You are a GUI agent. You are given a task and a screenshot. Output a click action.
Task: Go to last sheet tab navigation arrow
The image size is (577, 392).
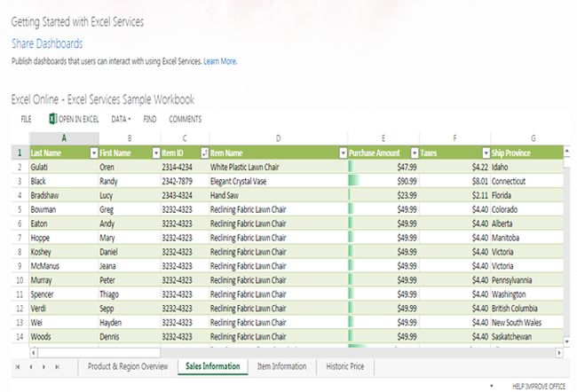point(57,366)
